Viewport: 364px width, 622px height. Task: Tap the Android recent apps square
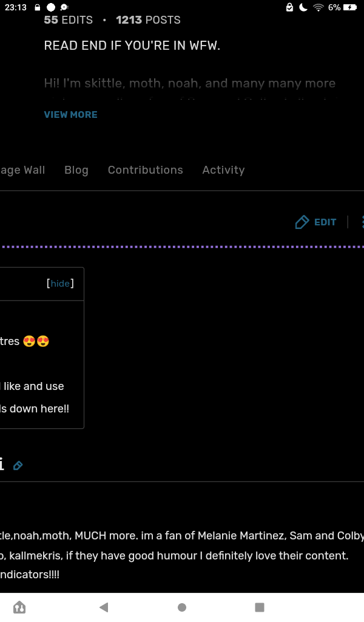click(260, 607)
